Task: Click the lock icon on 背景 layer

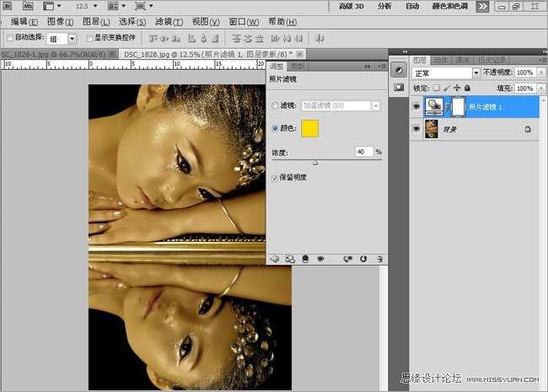Action: pos(528,129)
